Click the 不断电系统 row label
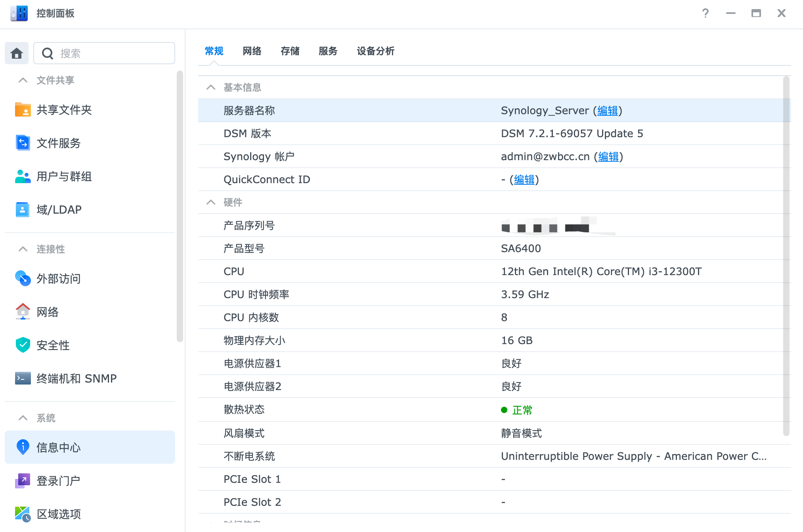803x532 pixels. (x=249, y=456)
